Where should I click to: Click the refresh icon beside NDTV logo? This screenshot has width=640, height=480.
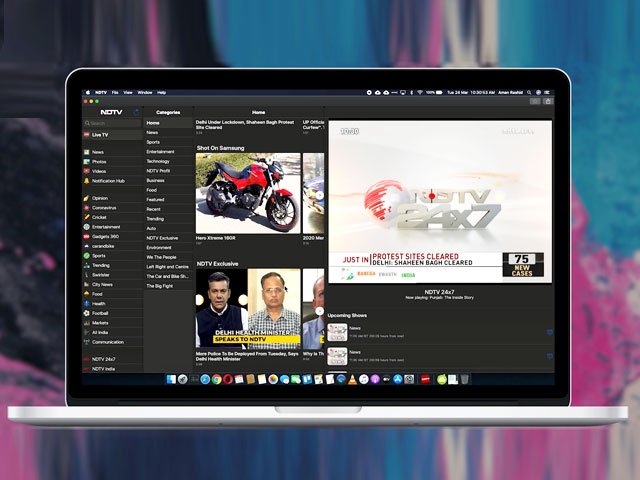tap(136, 112)
